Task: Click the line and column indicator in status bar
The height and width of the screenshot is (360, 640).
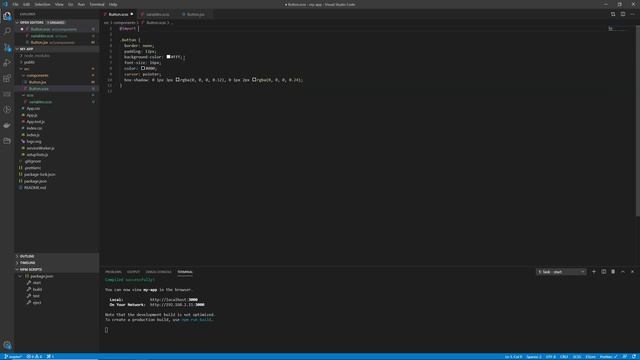Action: (513, 357)
